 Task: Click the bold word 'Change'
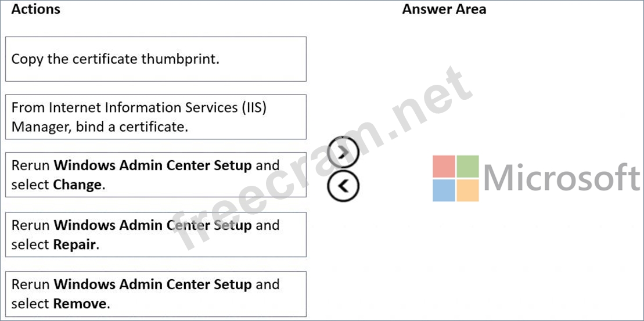tap(77, 185)
